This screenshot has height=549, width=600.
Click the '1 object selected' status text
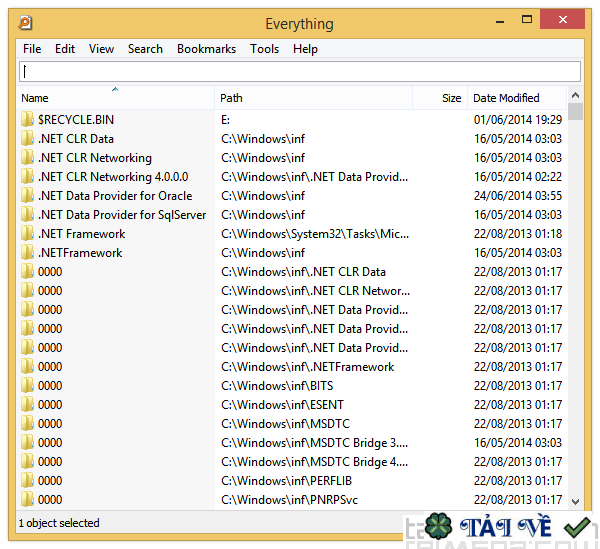click(59, 523)
